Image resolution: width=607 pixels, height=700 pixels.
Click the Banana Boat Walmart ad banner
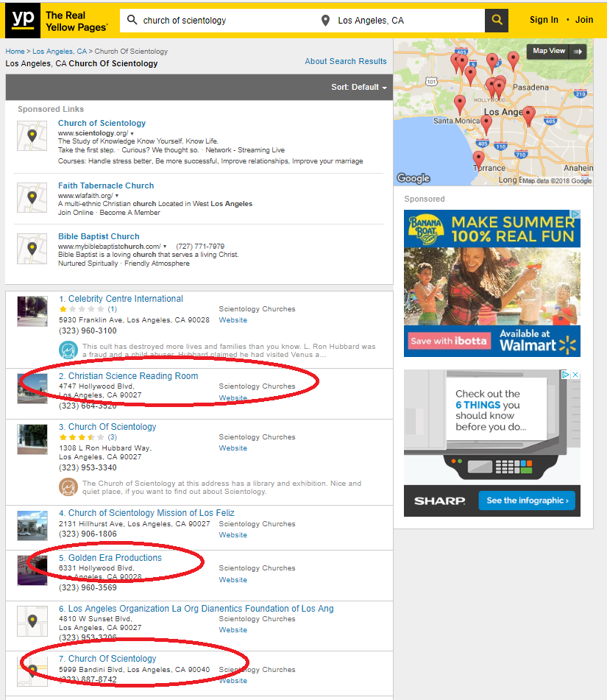pos(491,283)
